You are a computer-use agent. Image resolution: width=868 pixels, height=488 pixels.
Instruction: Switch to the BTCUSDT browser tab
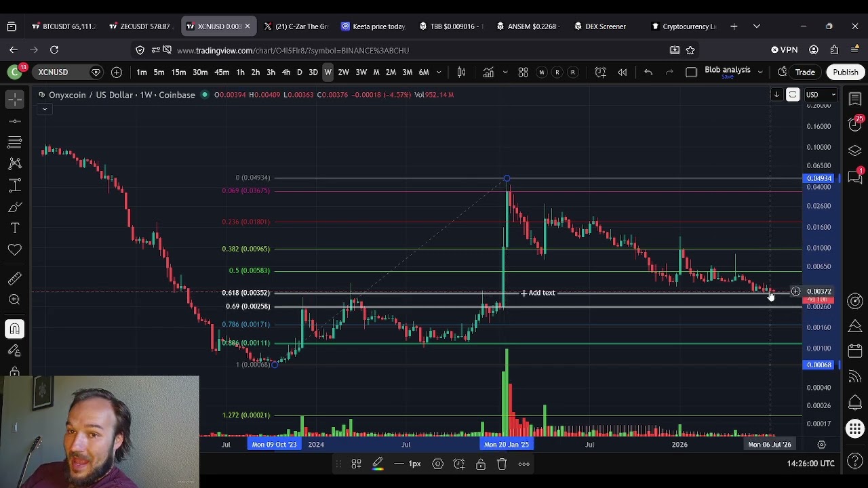click(x=64, y=26)
